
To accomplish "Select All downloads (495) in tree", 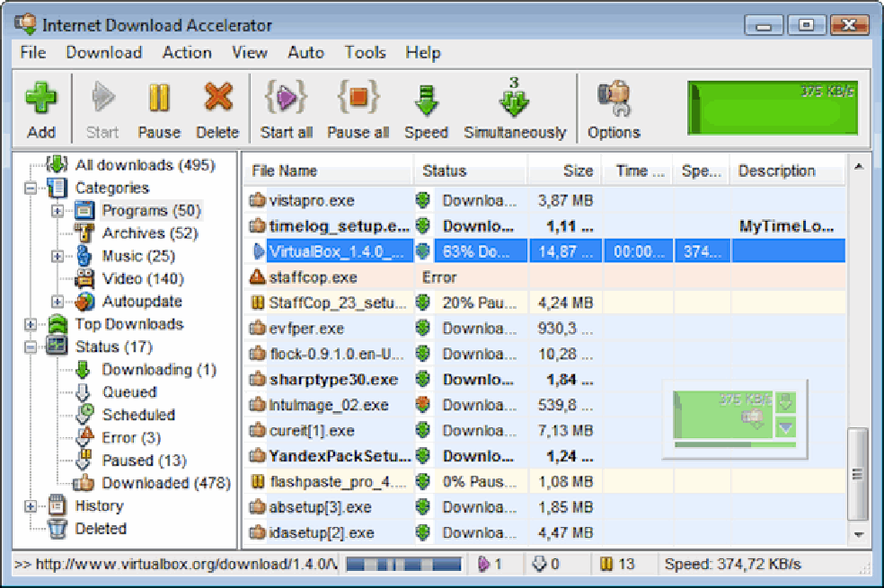I will click(146, 165).
